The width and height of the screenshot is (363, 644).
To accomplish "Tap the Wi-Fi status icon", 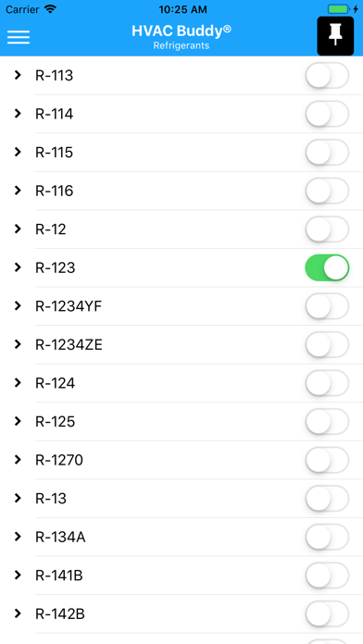I will (x=51, y=9).
